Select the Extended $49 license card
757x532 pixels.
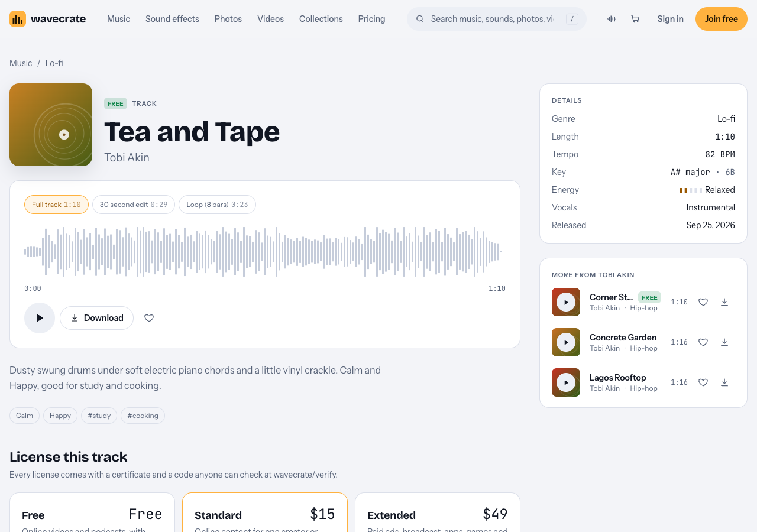438,512
